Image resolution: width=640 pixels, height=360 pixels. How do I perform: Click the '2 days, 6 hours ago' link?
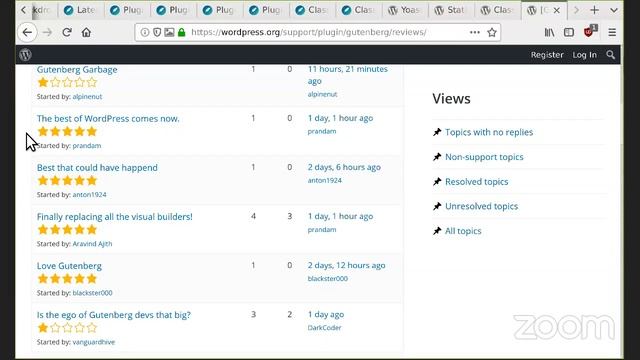click(344, 167)
